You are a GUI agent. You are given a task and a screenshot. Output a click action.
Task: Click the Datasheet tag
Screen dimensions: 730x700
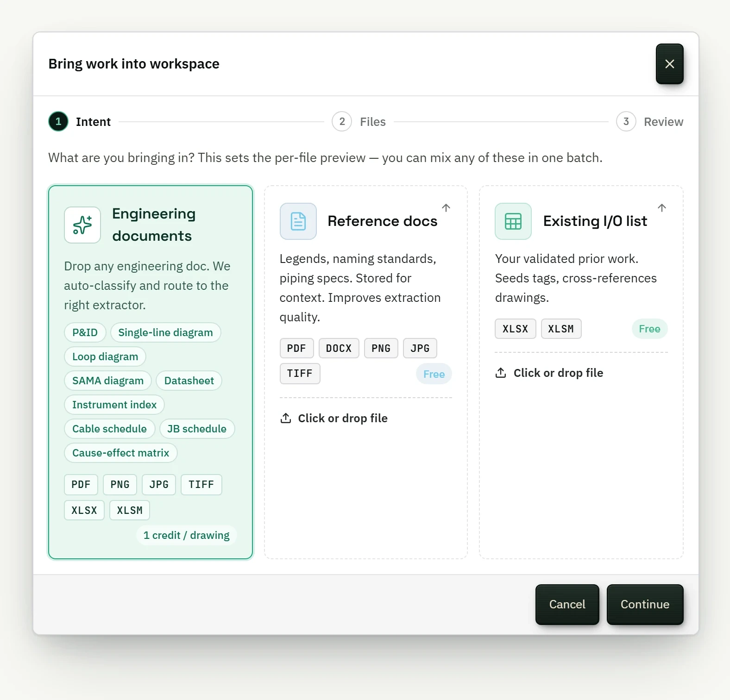(189, 381)
